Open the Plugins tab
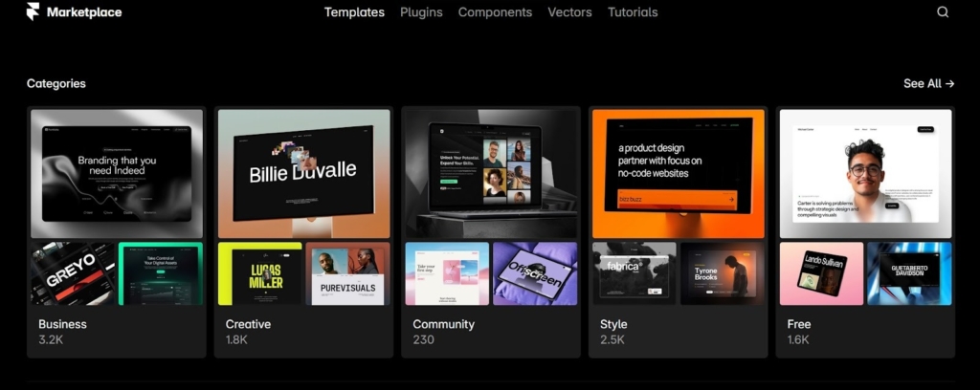The height and width of the screenshot is (390, 980). click(421, 12)
